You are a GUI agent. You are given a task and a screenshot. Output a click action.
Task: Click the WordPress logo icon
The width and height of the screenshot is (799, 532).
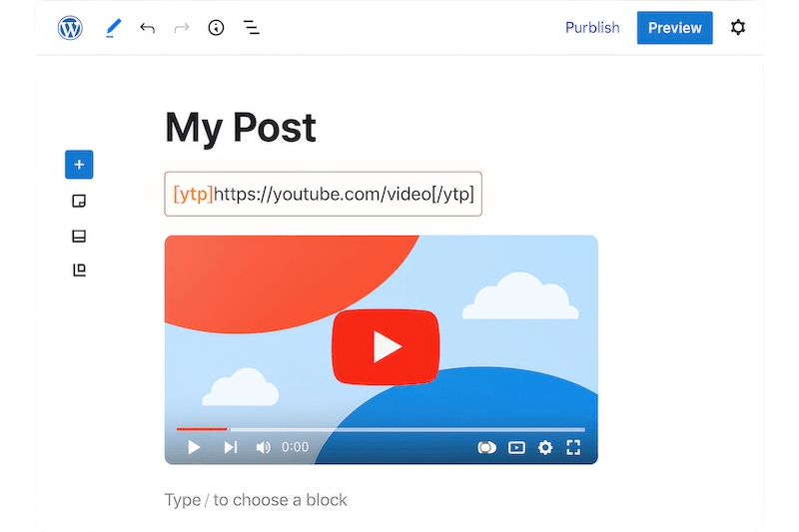coord(70,28)
